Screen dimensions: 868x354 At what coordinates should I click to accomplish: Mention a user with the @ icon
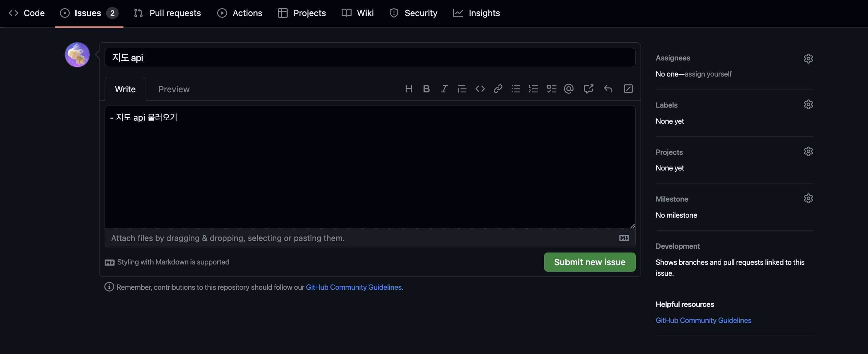[569, 89]
